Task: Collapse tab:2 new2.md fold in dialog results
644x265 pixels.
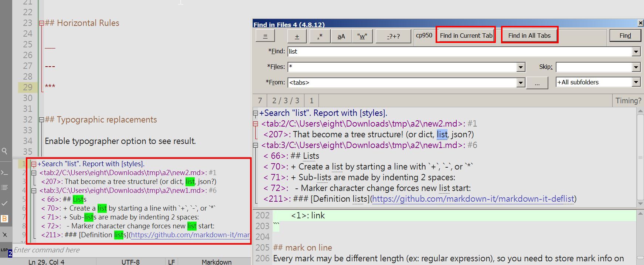Action: [x=255, y=124]
